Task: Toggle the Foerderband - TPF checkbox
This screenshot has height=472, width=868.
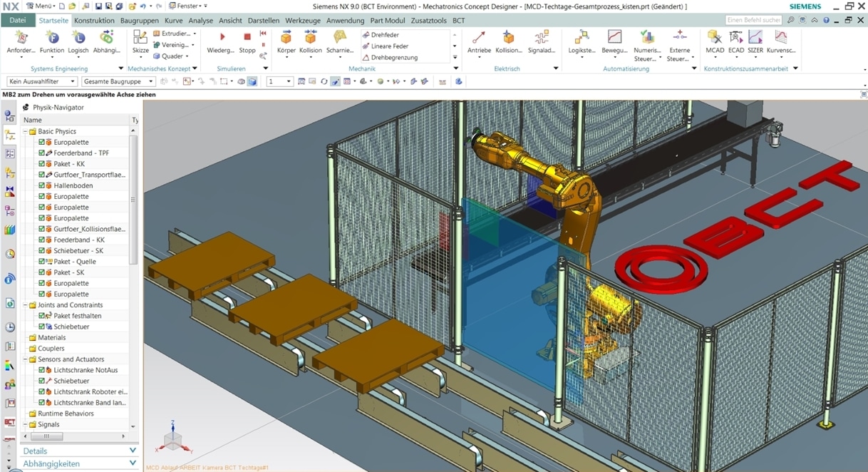Action: point(42,153)
